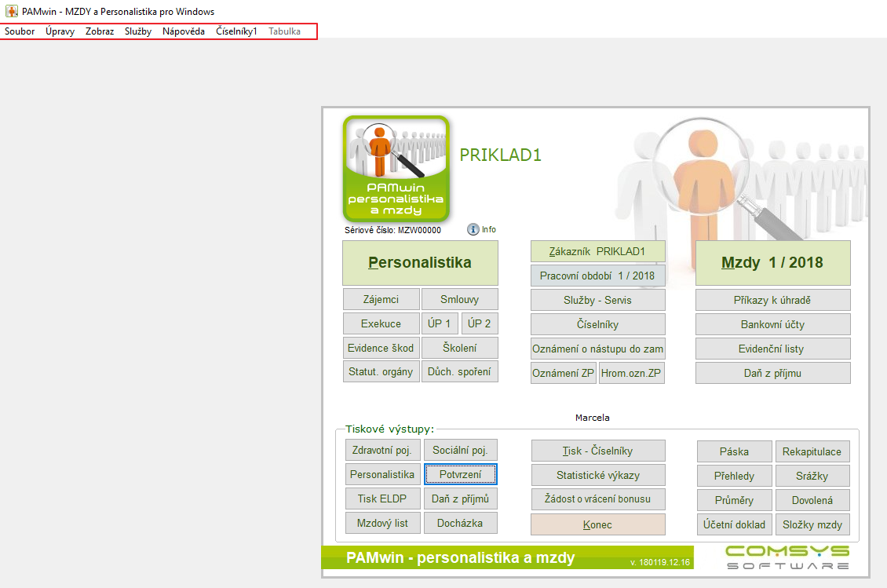Click the Sériové číslo: MZW00000 text

392,230
